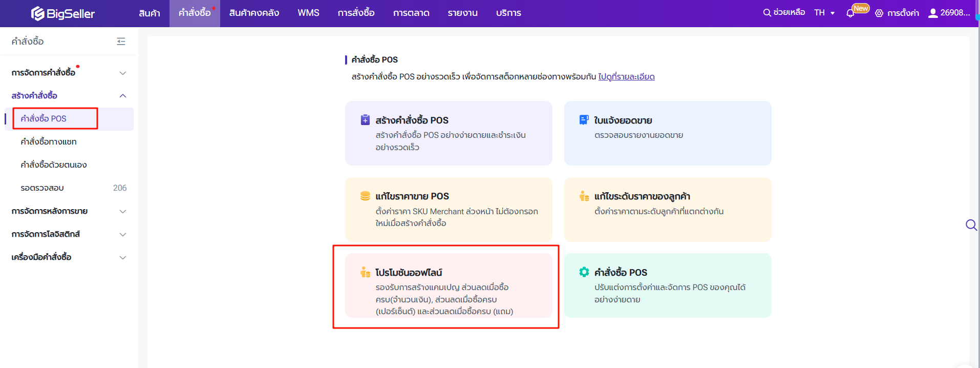Open the สร้างคำสั่งซื้อ POS card

coord(449,133)
